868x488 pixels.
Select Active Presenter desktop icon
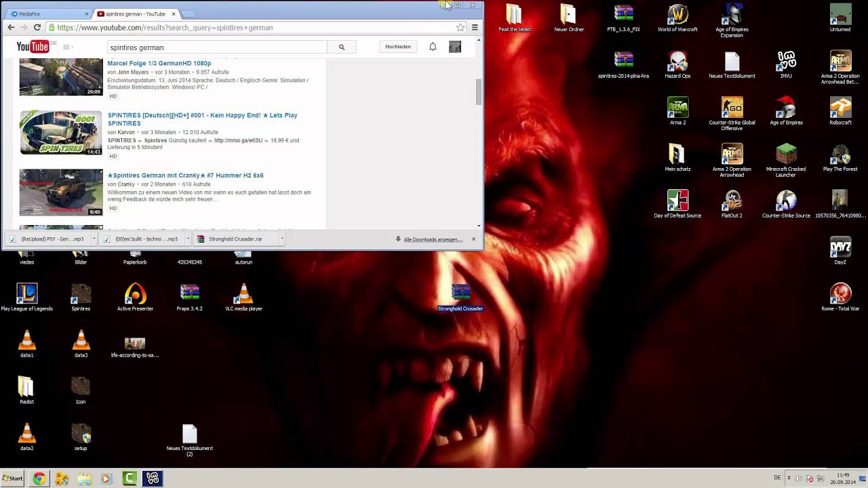click(135, 298)
